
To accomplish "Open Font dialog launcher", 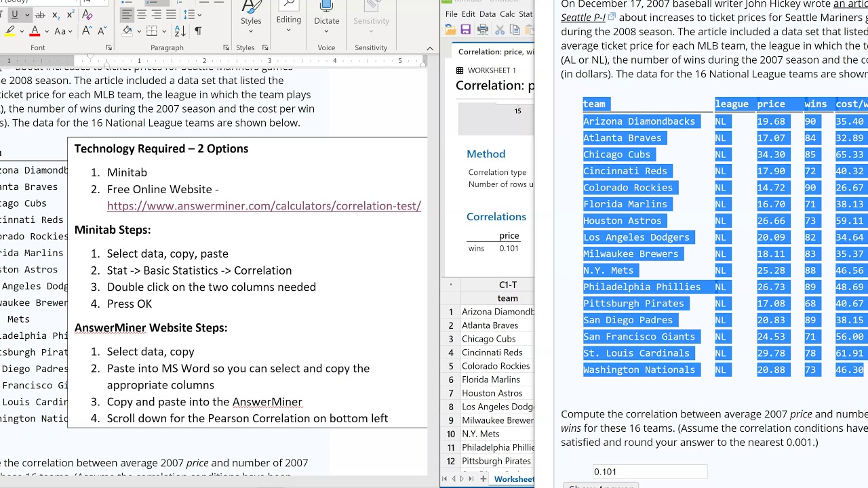I will [108, 48].
